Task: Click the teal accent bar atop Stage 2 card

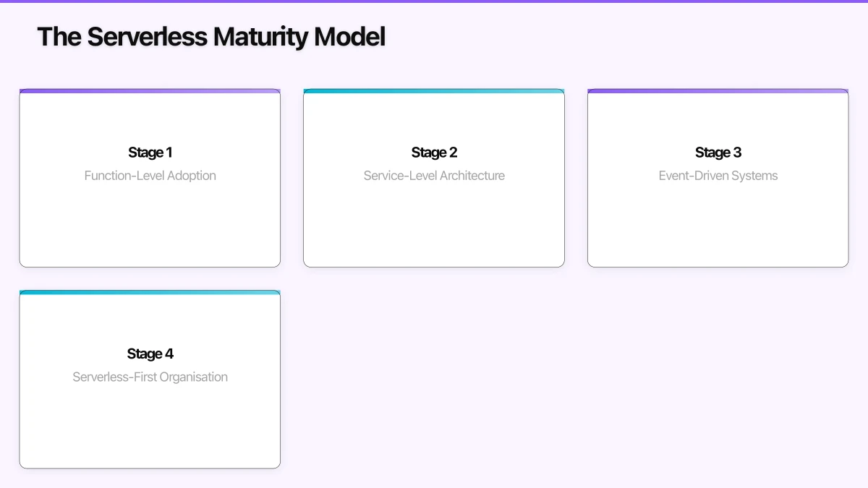Action: (x=434, y=91)
